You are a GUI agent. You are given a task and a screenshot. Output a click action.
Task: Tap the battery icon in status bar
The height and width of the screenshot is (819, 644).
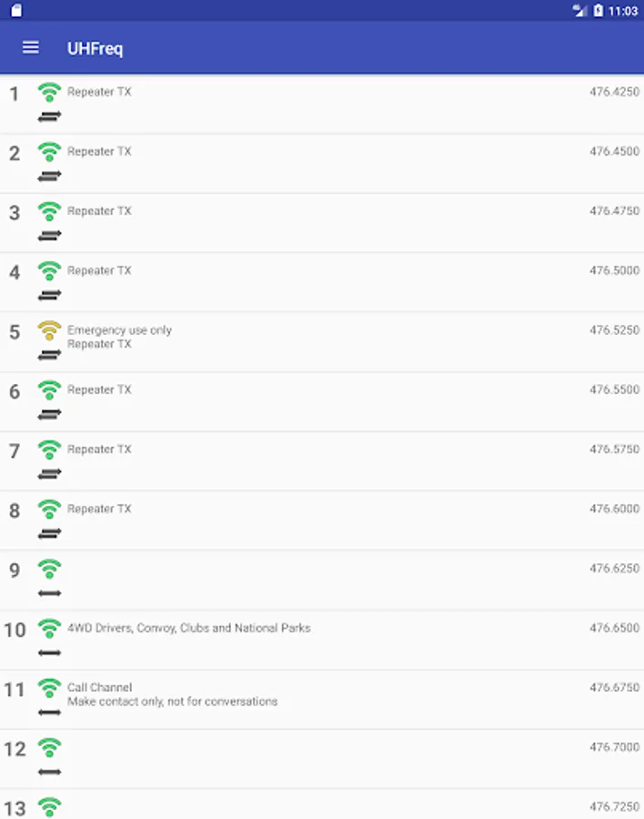pyautogui.click(x=598, y=11)
